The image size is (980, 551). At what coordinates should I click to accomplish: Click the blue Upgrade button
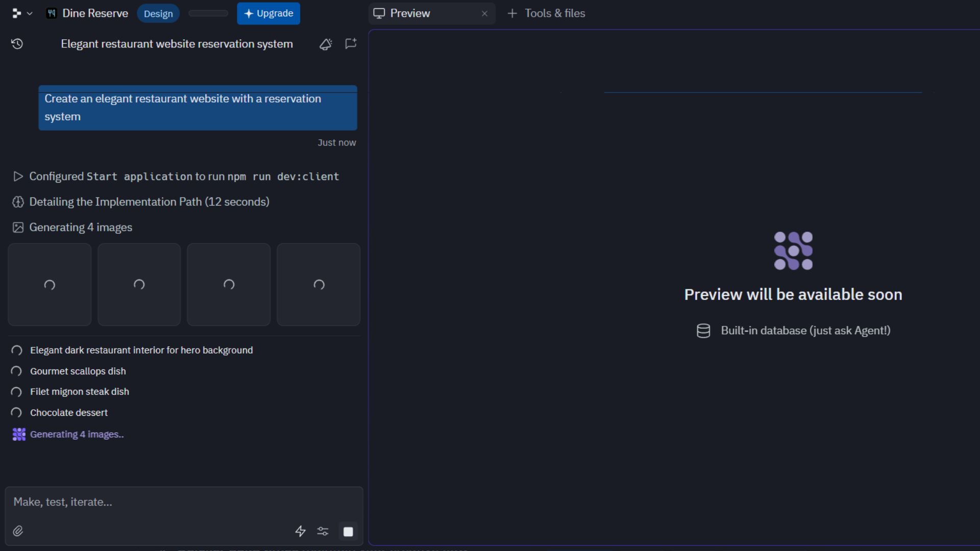point(268,13)
